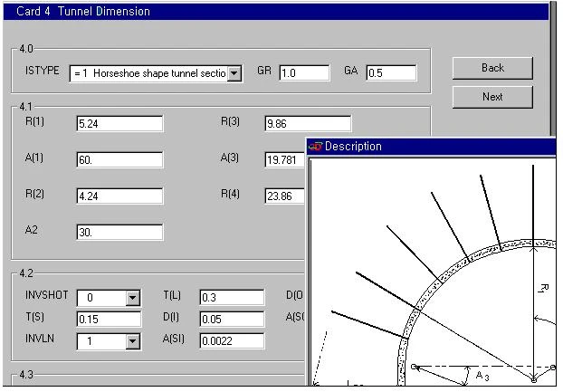563x392 pixels.
Task: Click the A2 label text
Action: click(x=32, y=230)
